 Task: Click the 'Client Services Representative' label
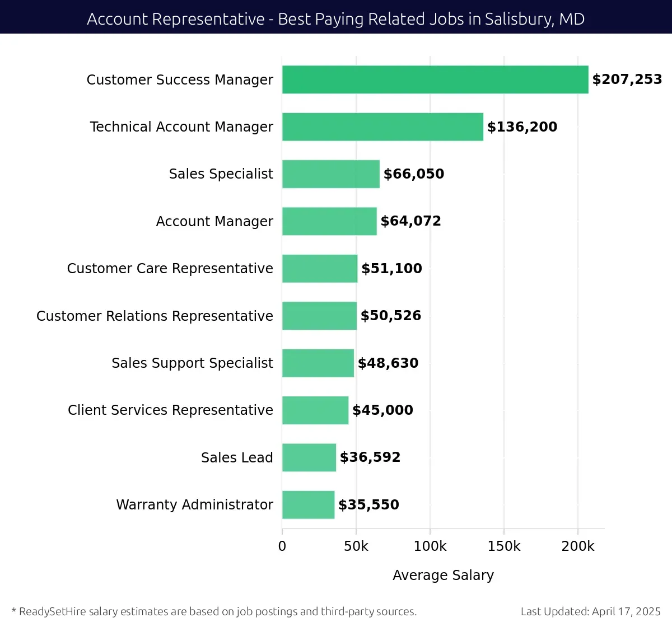(170, 410)
